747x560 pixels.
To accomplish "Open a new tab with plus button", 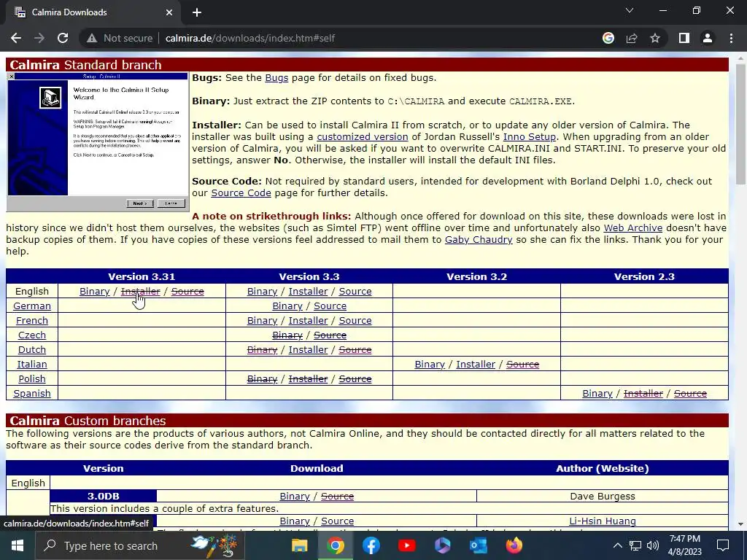I will (x=197, y=12).
